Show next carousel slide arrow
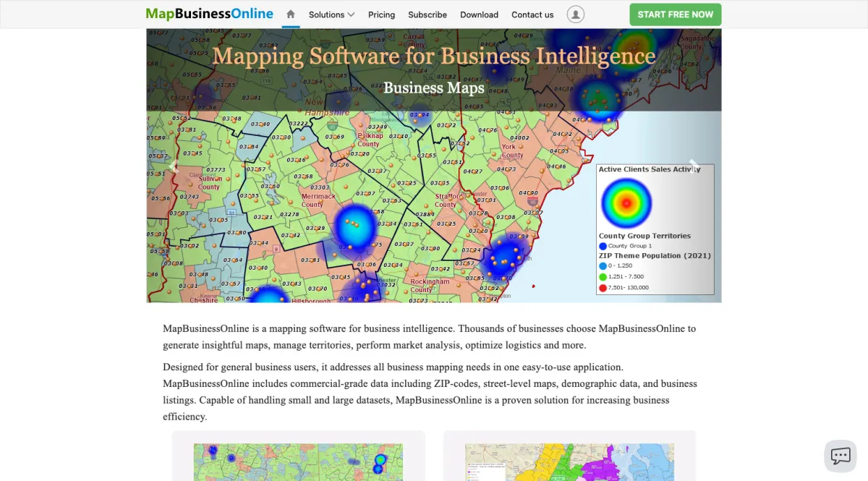The height and width of the screenshot is (481, 868). [694, 166]
